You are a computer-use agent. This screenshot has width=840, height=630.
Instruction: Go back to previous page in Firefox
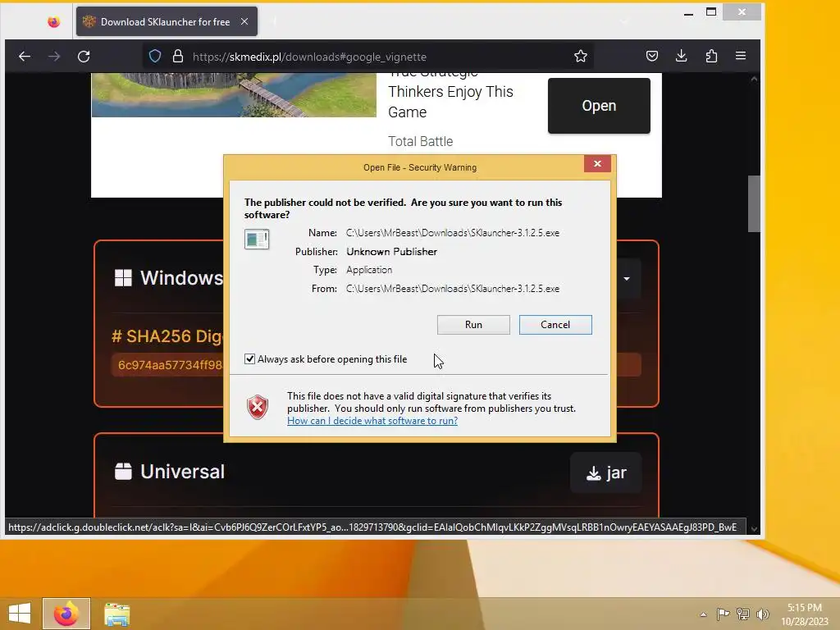25,57
